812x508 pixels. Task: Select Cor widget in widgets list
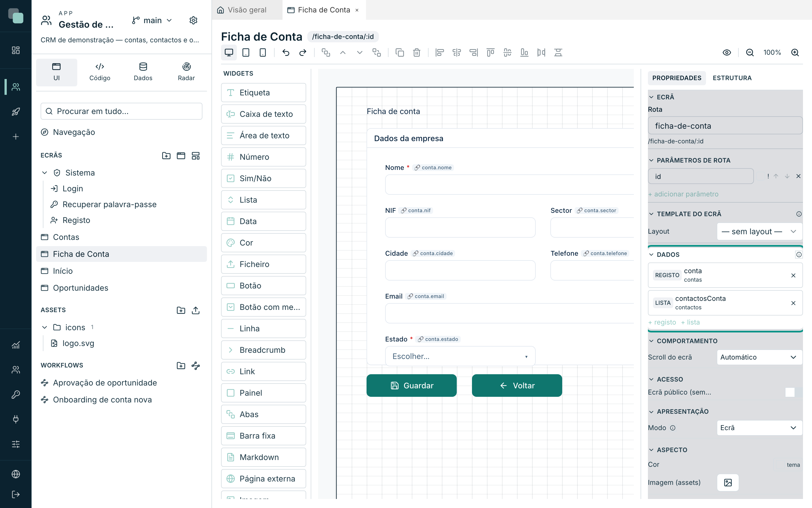[x=263, y=243]
